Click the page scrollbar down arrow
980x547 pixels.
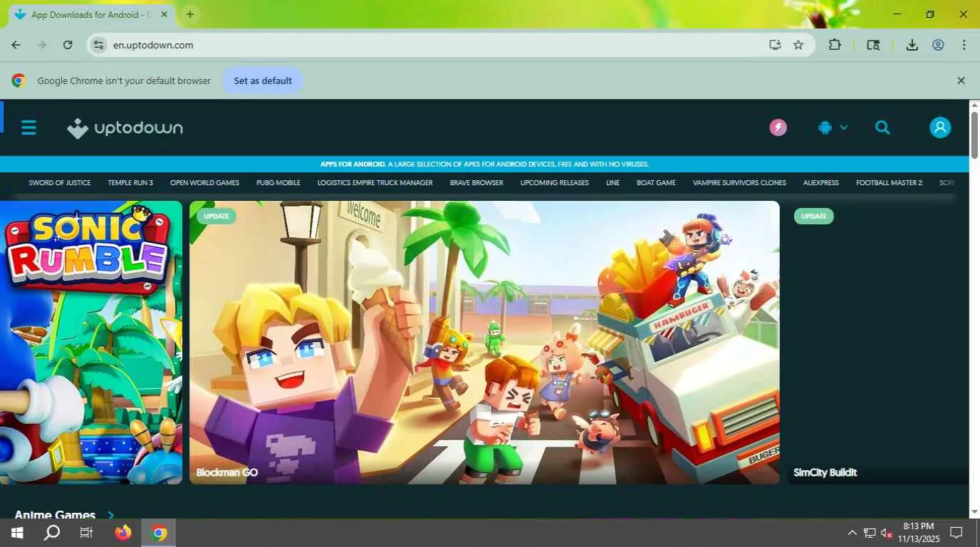[974, 512]
